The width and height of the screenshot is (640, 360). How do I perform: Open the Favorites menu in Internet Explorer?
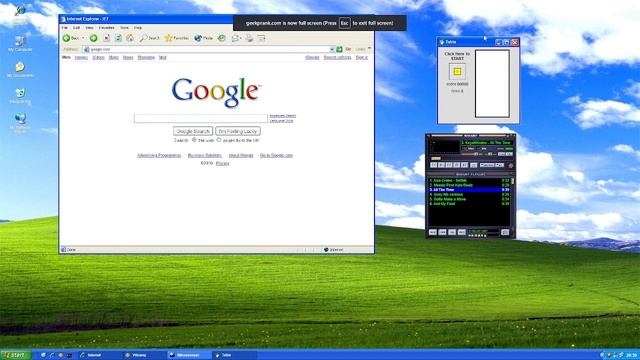[x=107, y=28]
